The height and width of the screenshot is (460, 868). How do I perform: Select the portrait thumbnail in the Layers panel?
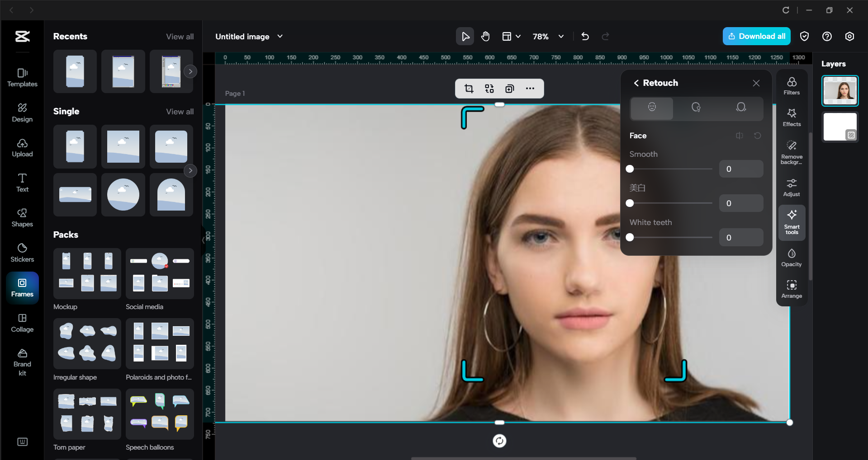coord(840,90)
